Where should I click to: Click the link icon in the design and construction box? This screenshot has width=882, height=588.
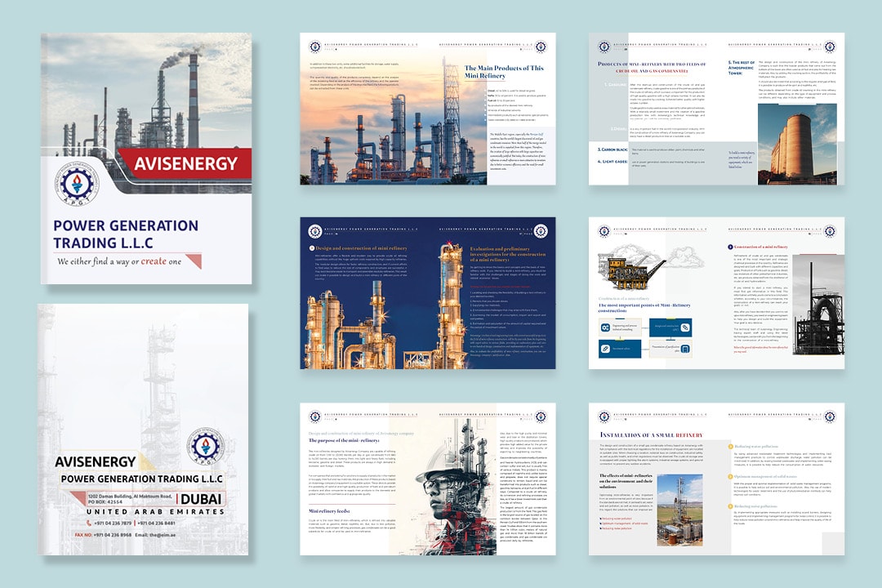click(685, 327)
